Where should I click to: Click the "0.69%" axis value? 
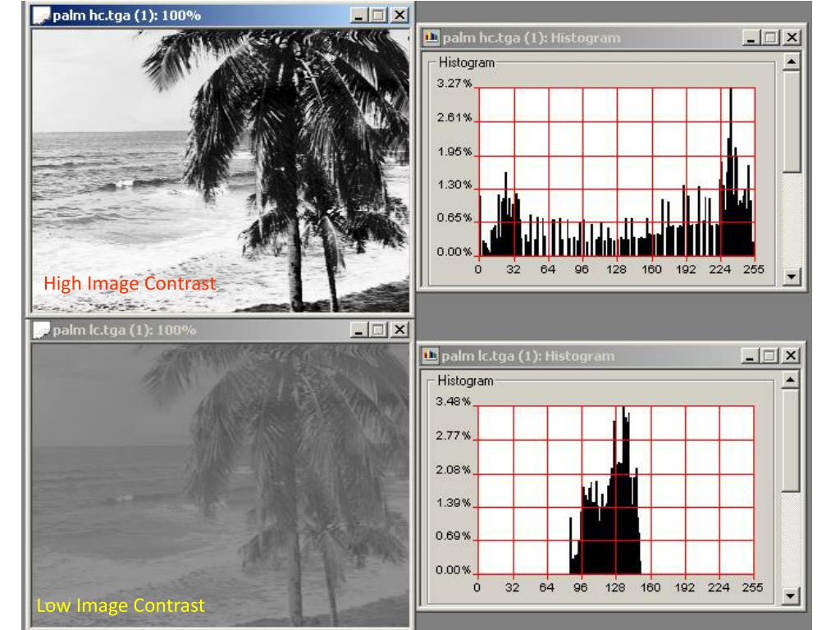coord(453,536)
